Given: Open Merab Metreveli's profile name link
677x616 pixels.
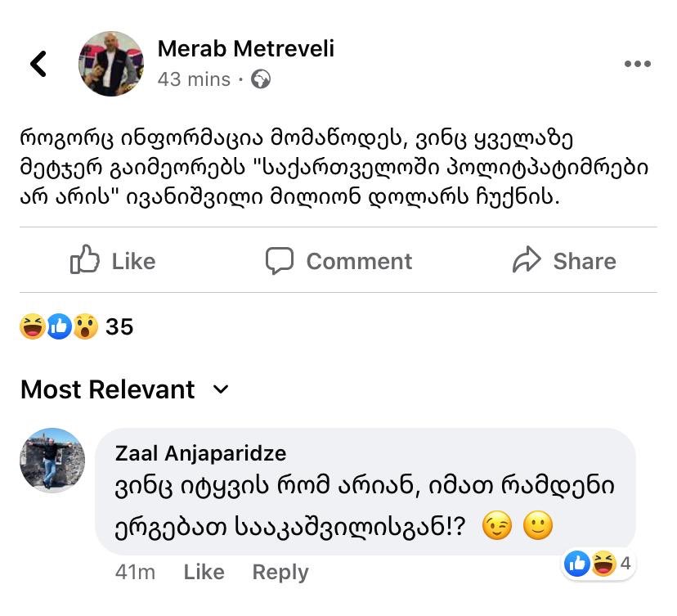Looking at the screenshot, I should tap(245, 49).
